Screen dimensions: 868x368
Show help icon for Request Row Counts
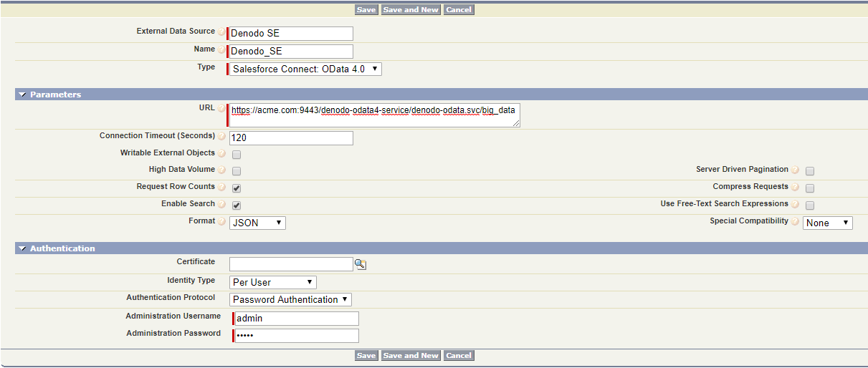pos(221,188)
